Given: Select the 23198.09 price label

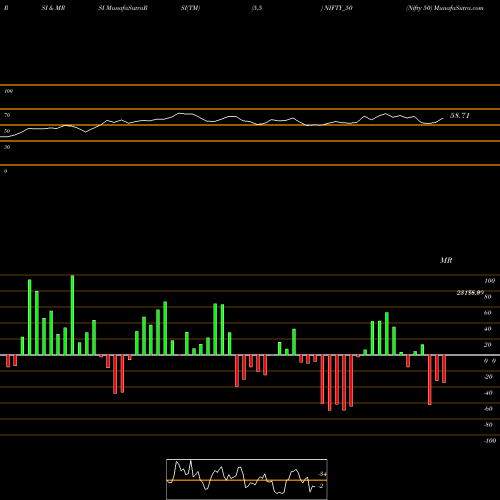Looking at the screenshot, I should click(470, 293).
